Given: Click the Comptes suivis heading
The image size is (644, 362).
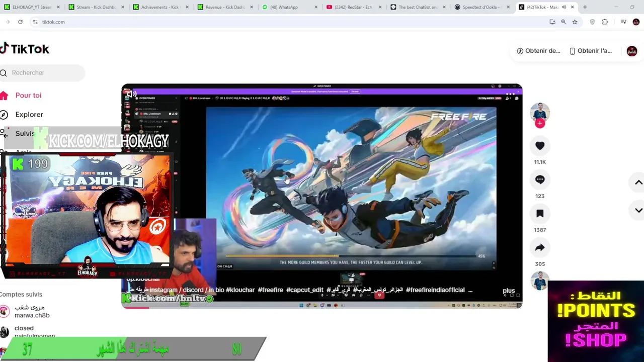Looking at the screenshot, I should pos(21,295).
